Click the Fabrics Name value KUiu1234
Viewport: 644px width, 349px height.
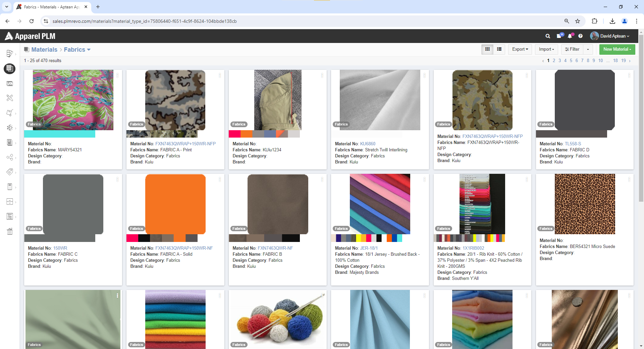[272, 150]
